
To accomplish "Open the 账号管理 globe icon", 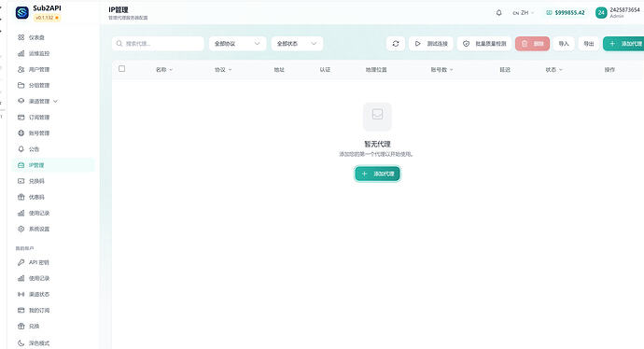I will coord(21,133).
